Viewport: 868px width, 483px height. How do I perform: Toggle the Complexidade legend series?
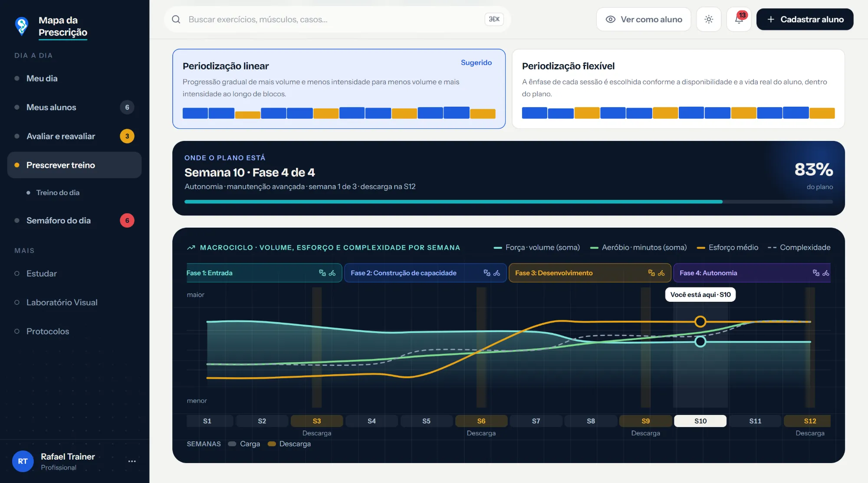pos(799,248)
